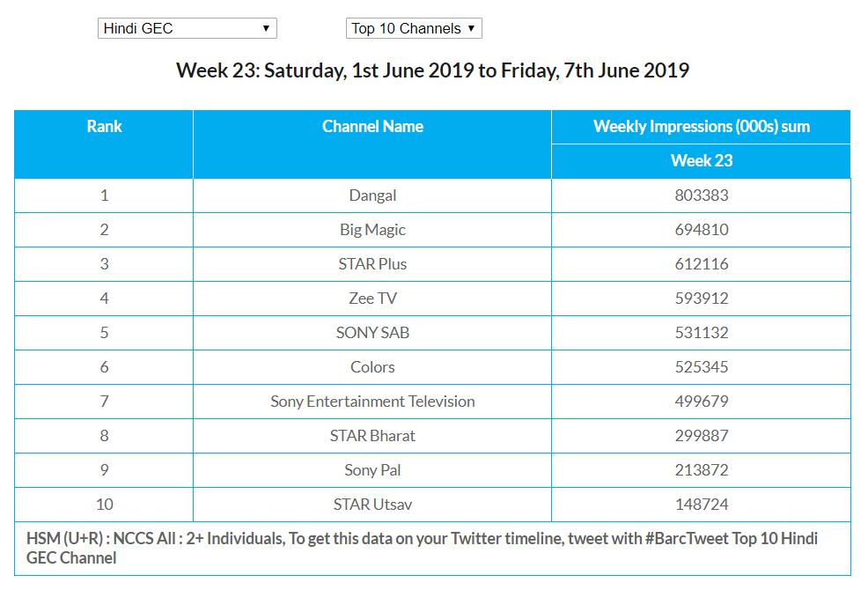Select the Big Magic channel name

point(372,230)
